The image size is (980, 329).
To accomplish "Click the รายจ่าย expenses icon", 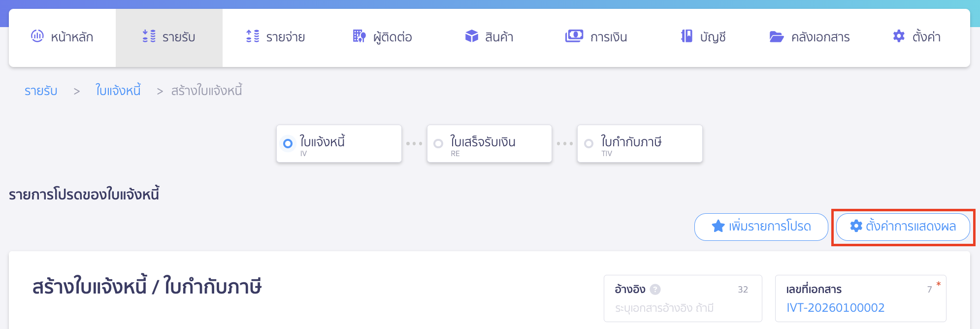I will (251, 36).
